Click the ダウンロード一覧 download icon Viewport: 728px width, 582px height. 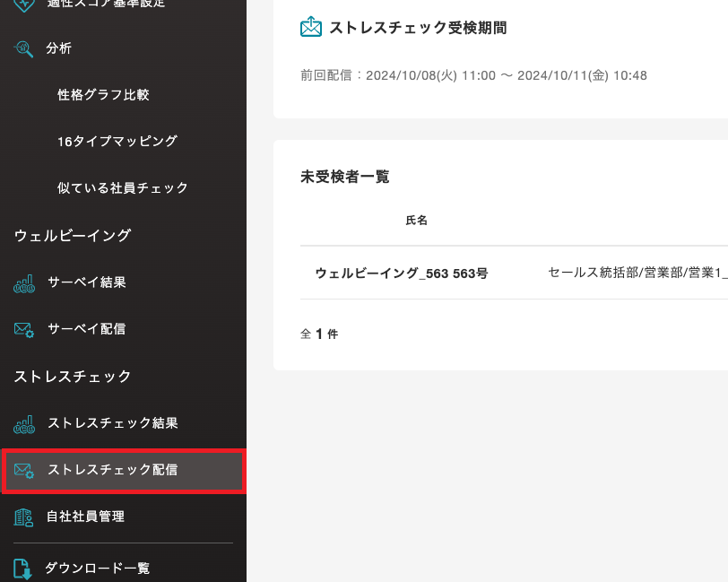pos(21,568)
